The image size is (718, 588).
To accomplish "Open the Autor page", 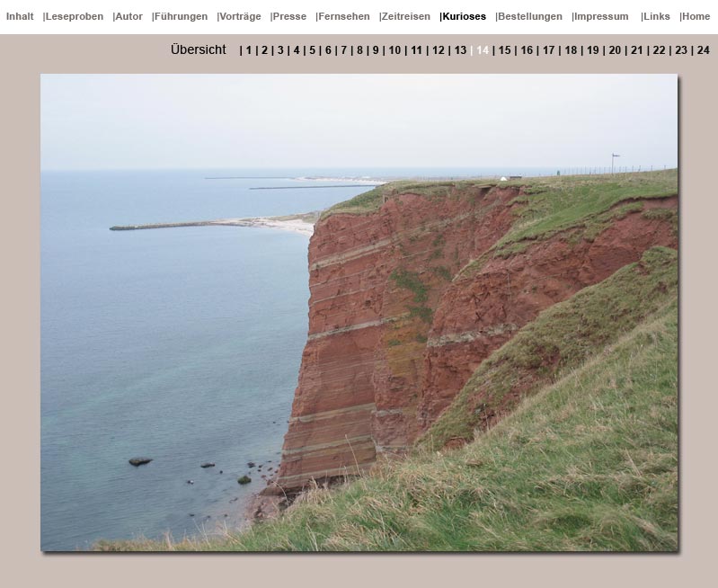I will coord(129,16).
